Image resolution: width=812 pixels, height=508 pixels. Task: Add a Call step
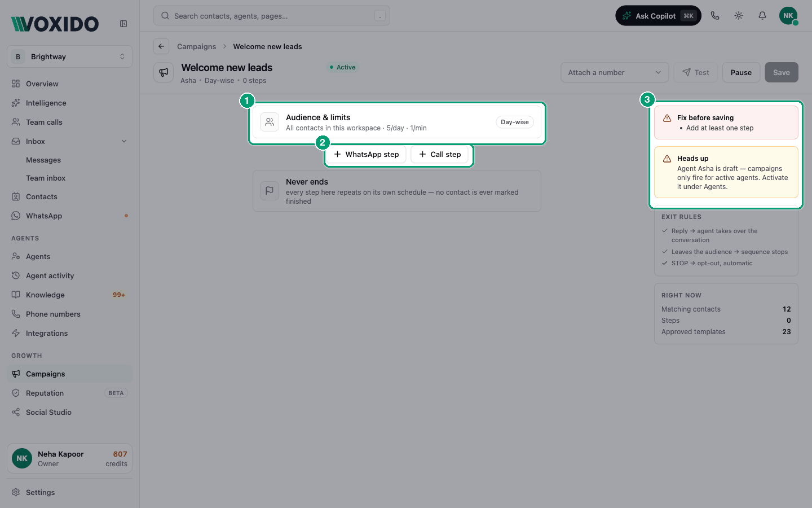440,154
